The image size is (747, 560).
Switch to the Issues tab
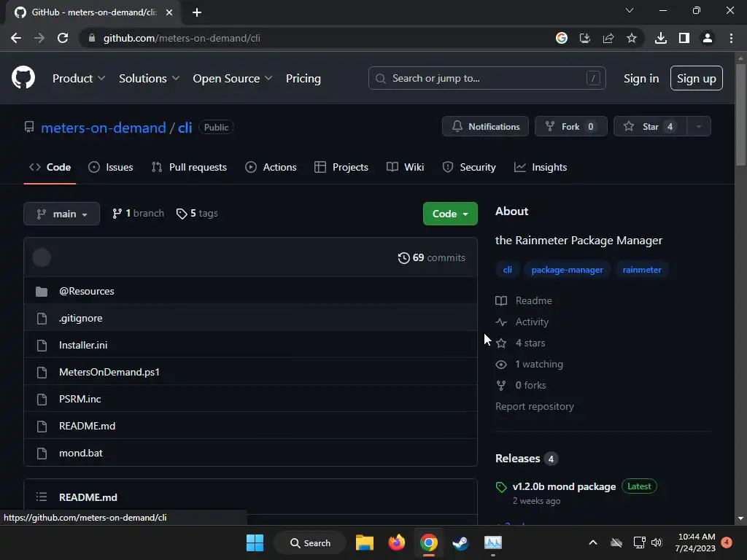(x=111, y=167)
